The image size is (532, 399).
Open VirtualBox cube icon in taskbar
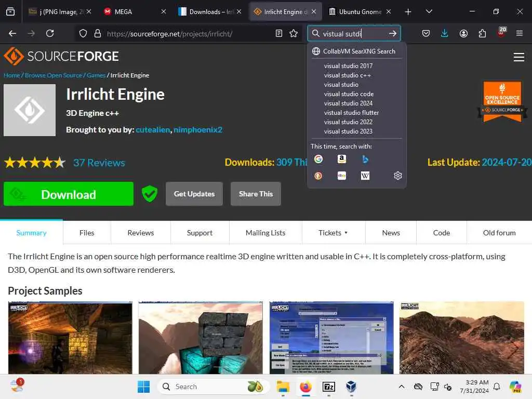pyautogui.click(x=351, y=387)
